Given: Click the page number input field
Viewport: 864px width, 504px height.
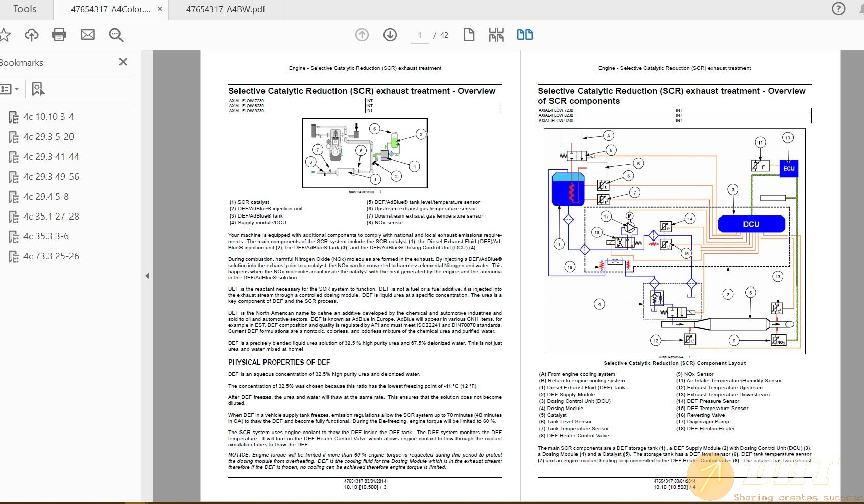Looking at the screenshot, I should 420,35.
